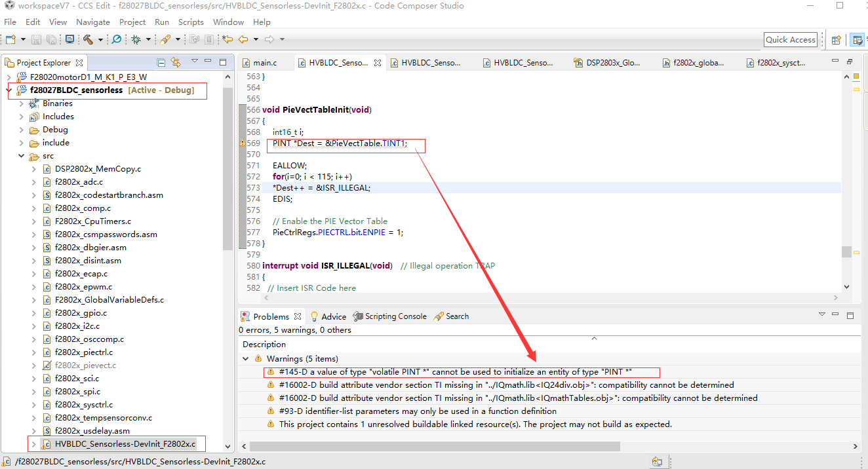Click the Forward navigation arrow

[269, 39]
